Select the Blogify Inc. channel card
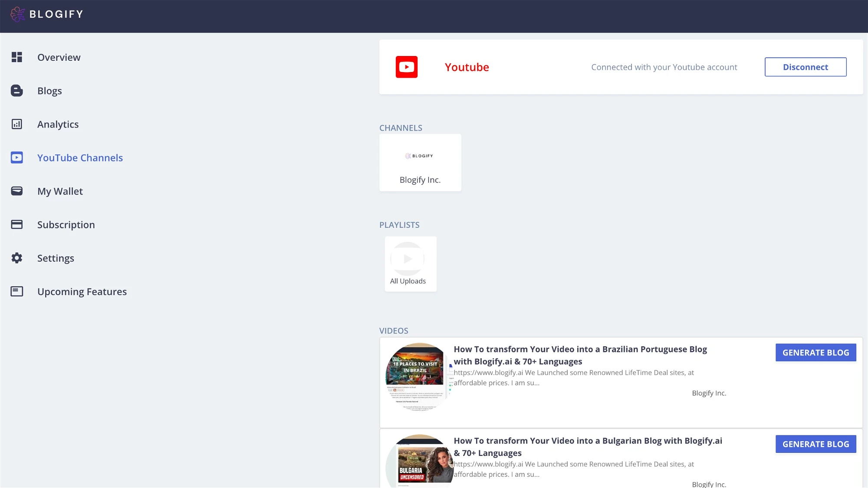The width and height of the screenshot is (868, 488). click(420, 162)
